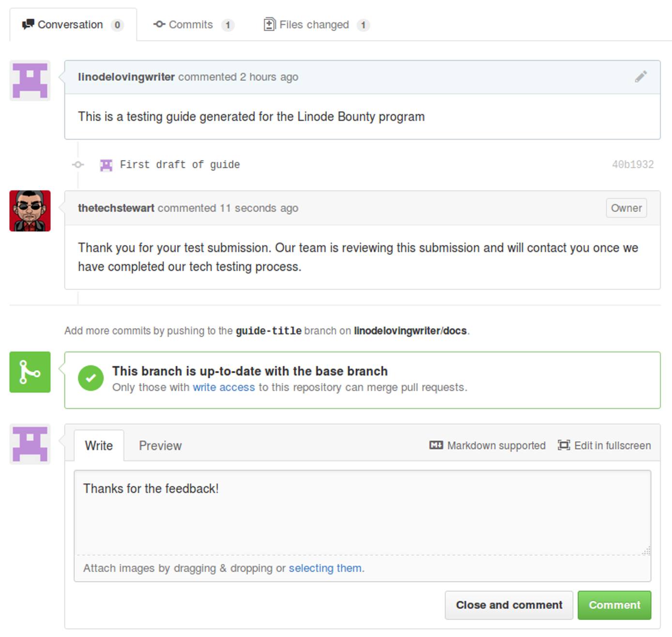
Task: Click the green checkmark beside up-to-date message
Action: pos(91,377)
